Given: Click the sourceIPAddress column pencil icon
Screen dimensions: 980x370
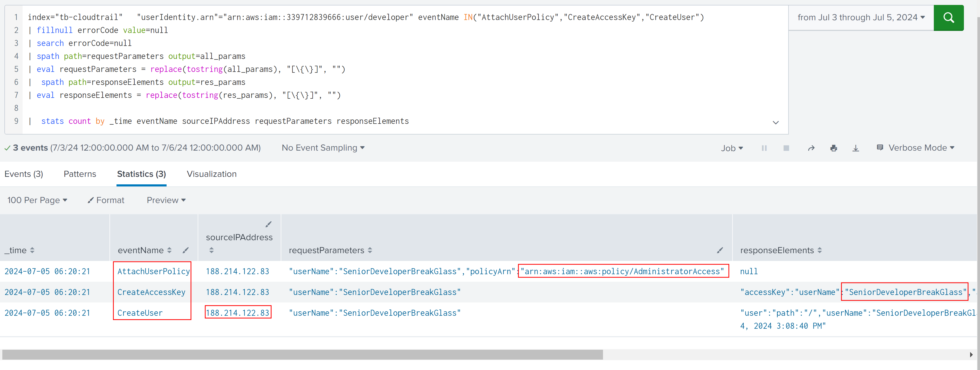Looking at the screenshot, I should (x=268, y=224).
